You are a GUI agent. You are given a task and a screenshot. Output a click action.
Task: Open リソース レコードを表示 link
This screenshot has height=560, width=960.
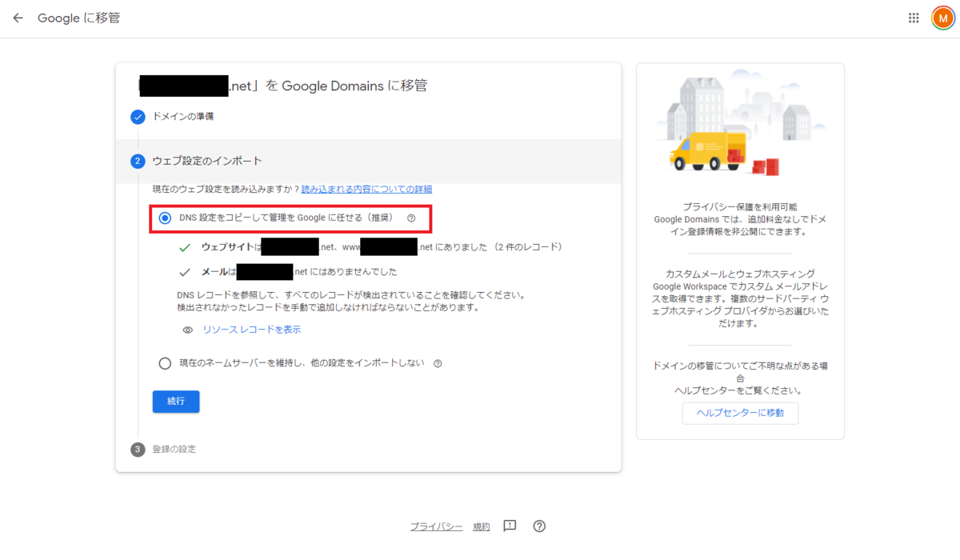252,330
